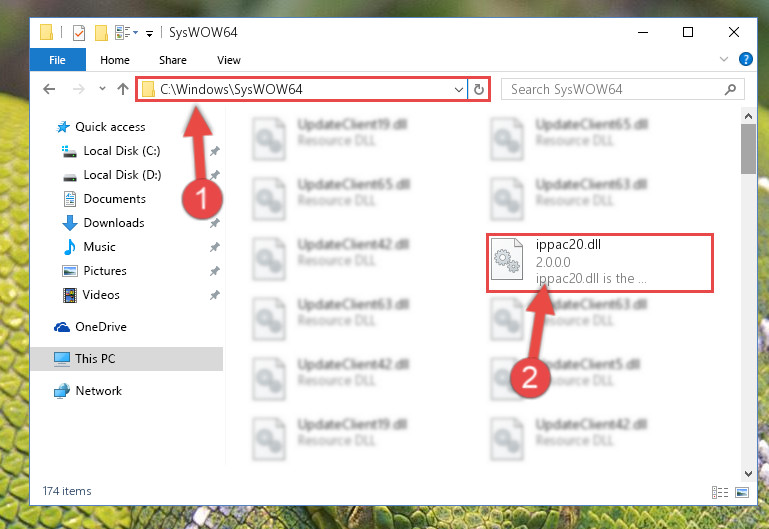Screen dimensions: 769x529
Task: Click the search magnifier icon
Action: [x=730, y=89]
